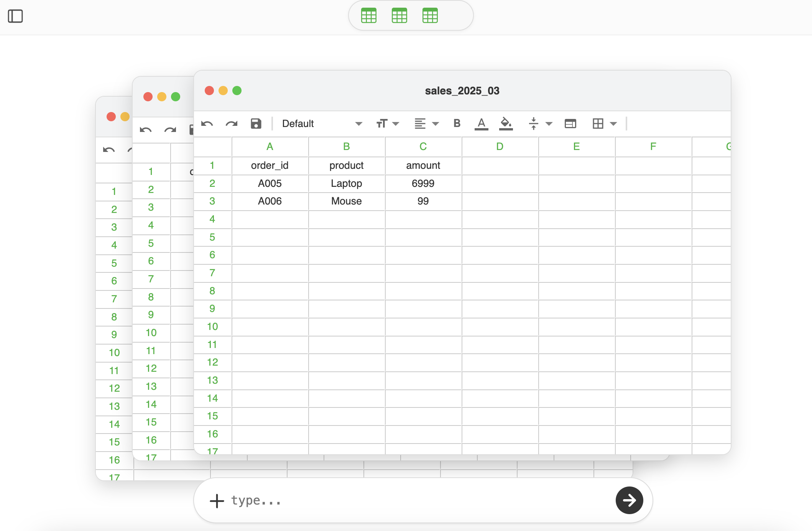The image size is (812, 531).
Task: Open the first spreadsheet icon in top switcher
Action: pos(369,16)
